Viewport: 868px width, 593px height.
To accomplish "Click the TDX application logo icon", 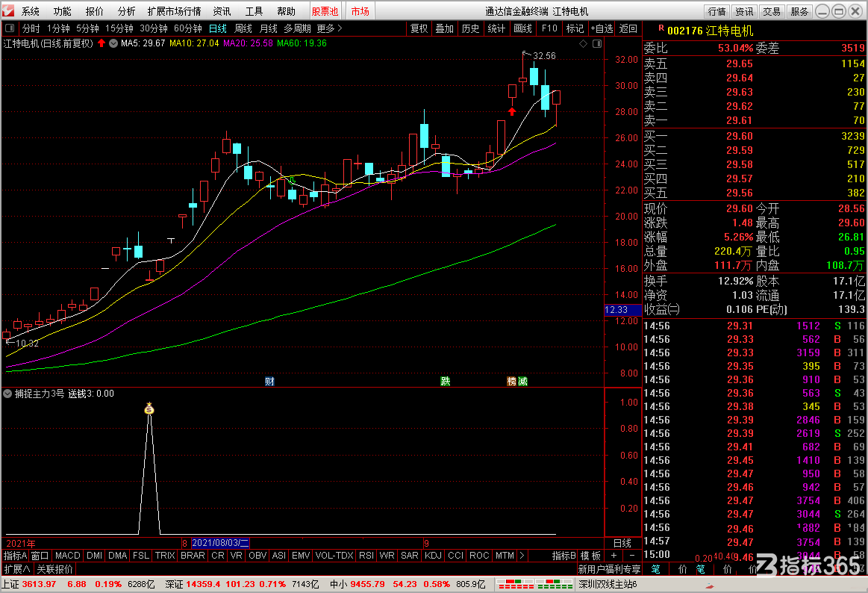I will 8,10.
